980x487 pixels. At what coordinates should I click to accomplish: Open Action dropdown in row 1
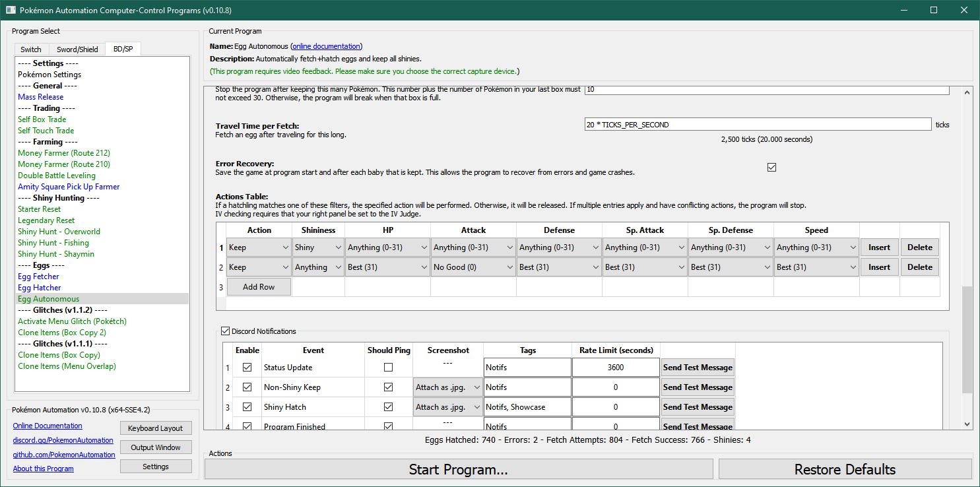[x=259, y=247]
